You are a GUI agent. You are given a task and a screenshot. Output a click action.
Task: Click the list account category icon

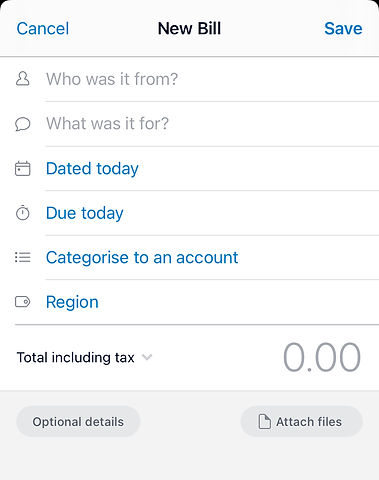point(23,257)
